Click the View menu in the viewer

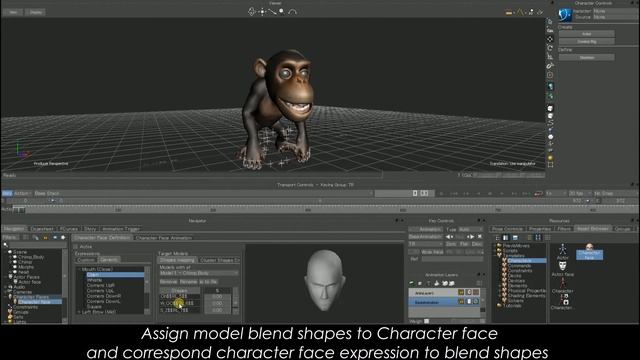(x=13, y=12)
